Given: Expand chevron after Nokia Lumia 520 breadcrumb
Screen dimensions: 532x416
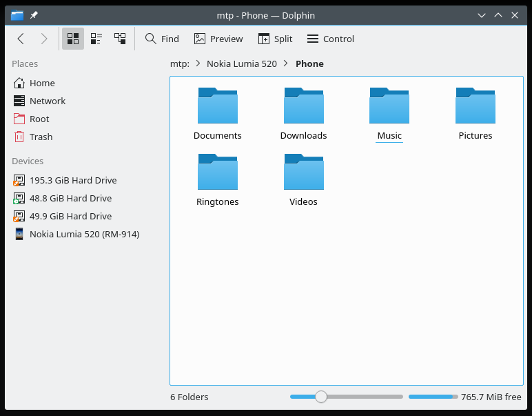Looking at the screenshot, I should coord(286,63).
